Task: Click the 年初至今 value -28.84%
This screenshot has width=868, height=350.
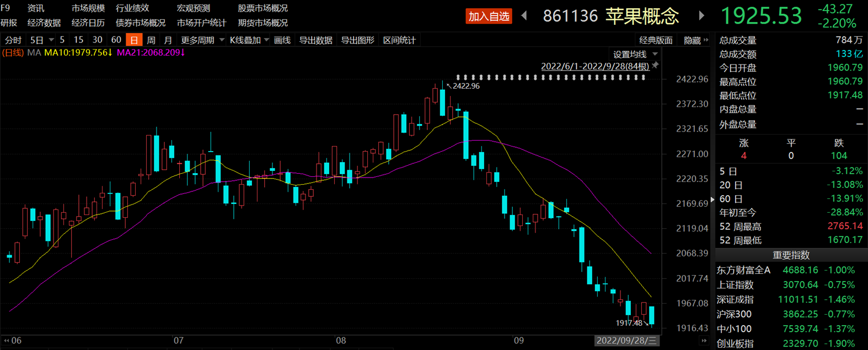Action: [845, 213]
